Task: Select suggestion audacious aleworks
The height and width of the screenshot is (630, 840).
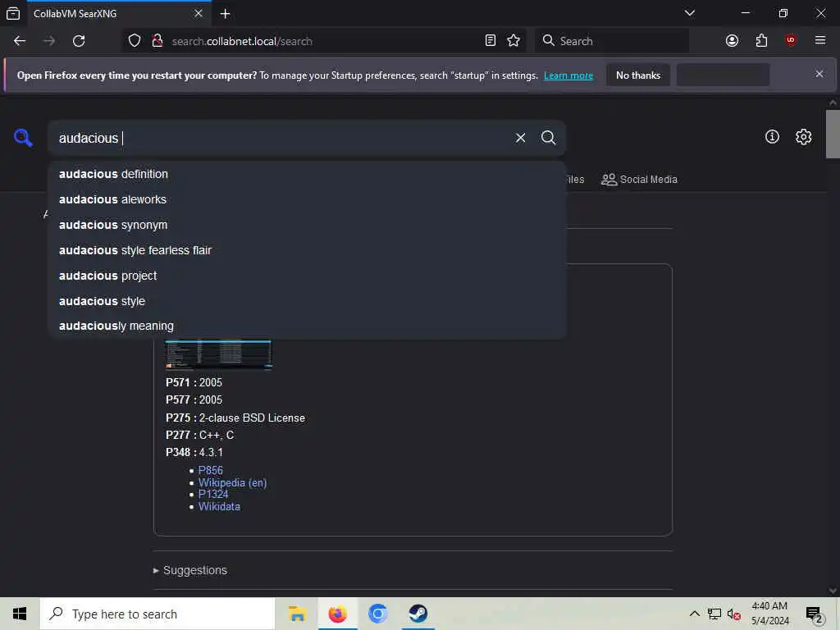Action: coord(307,199)
